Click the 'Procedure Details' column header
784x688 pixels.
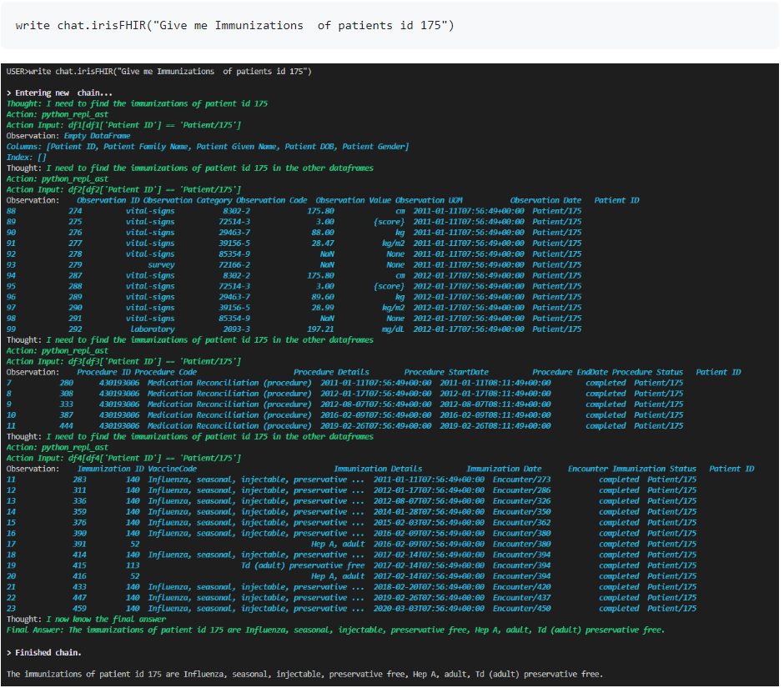click(x=331, y=373)
